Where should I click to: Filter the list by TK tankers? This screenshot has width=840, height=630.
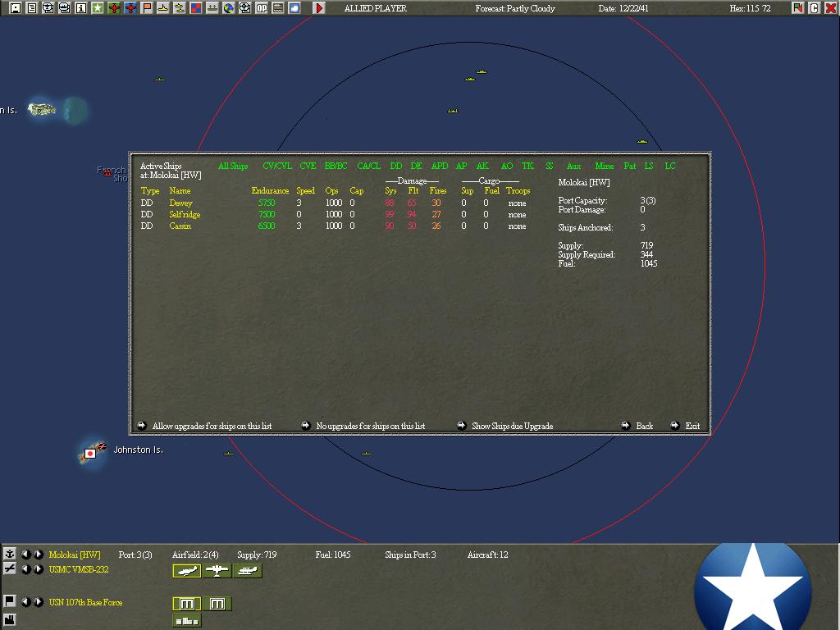527,166
